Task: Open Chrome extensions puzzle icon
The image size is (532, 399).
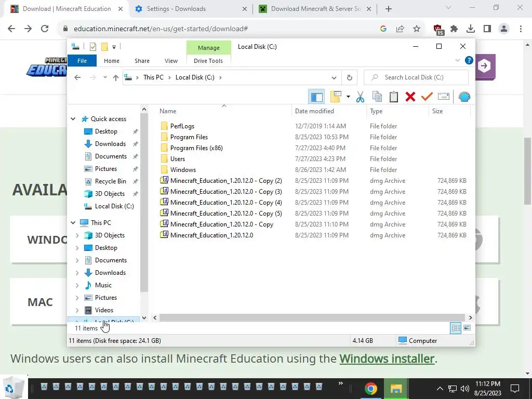Action: pos(454,29)
